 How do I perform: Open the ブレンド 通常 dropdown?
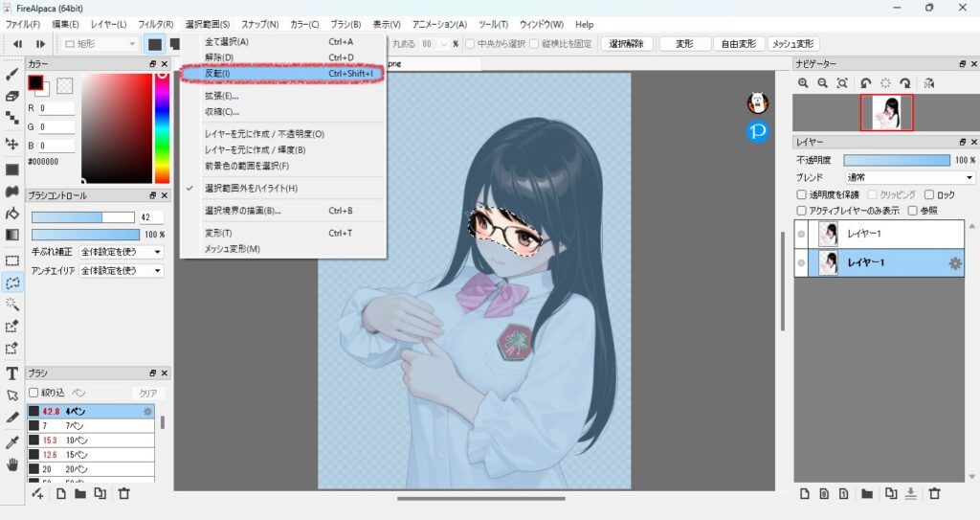pyautogui.click(x=910, y=178)
